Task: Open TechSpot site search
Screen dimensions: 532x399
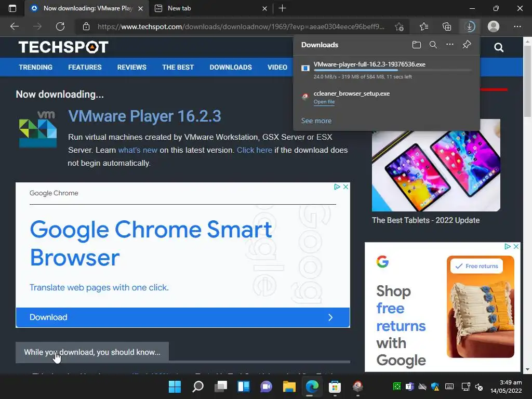Action: 498,47
